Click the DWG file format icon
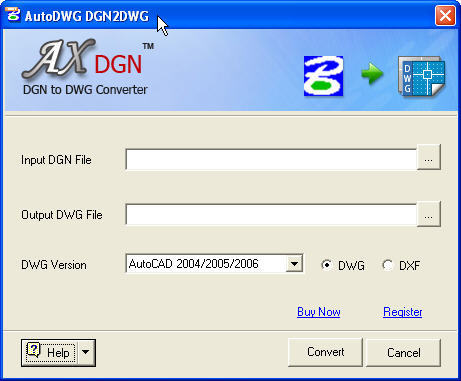Screen dimensions: 461x381 421,77
